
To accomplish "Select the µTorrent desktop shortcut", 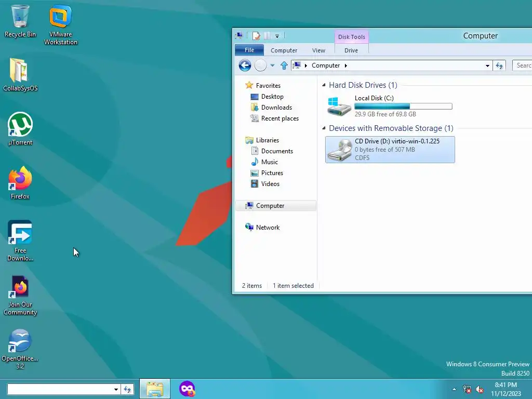I will (x=20, y=129).
